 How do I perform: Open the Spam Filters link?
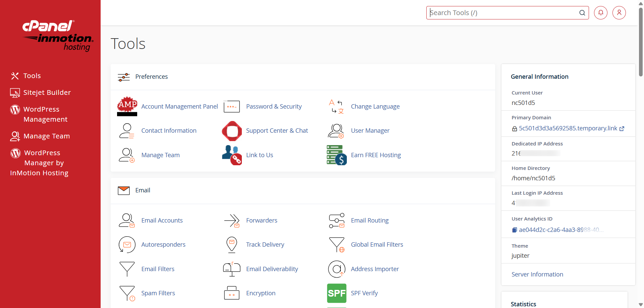click(158, 293)
